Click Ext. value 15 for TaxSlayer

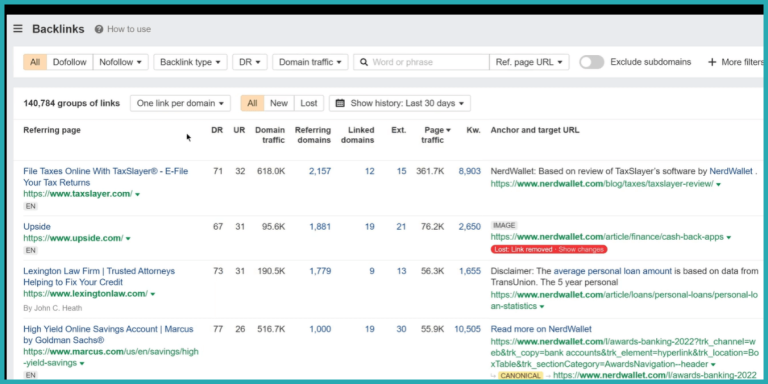point(401,171)
